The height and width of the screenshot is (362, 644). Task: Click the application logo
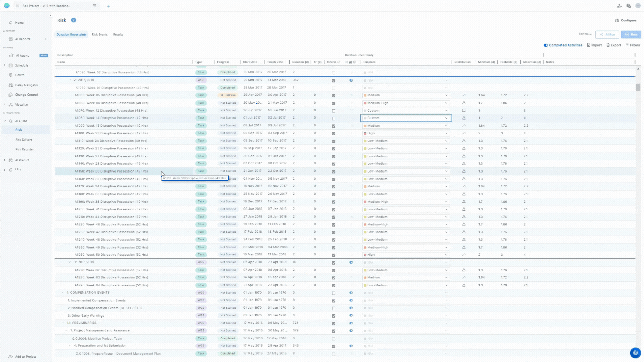(7, 6)
